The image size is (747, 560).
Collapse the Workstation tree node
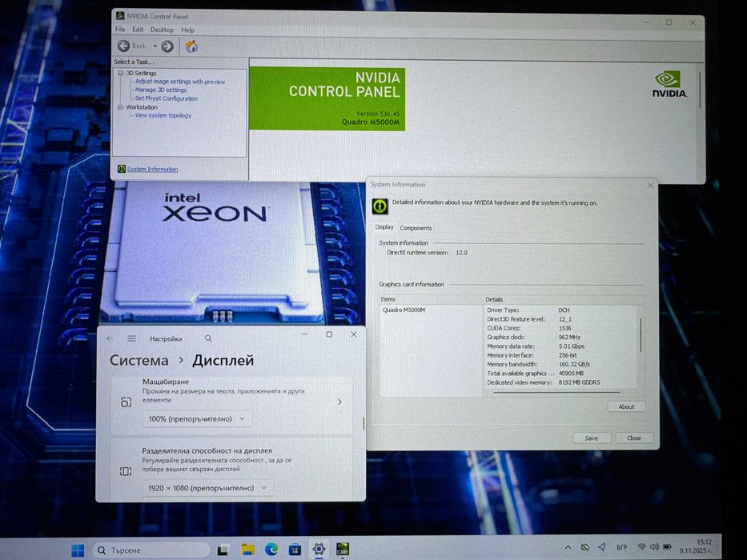(x=121, y=107)
